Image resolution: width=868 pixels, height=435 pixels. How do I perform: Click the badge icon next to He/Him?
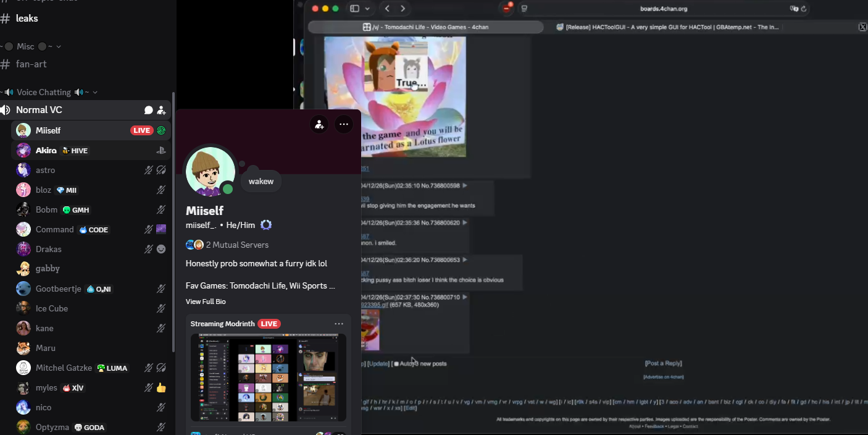click(x=266, y=225)
